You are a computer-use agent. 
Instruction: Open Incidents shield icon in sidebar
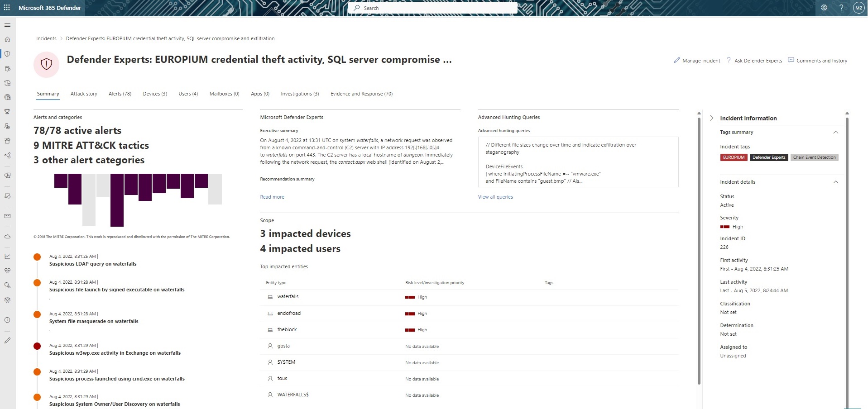coord(7,54)
